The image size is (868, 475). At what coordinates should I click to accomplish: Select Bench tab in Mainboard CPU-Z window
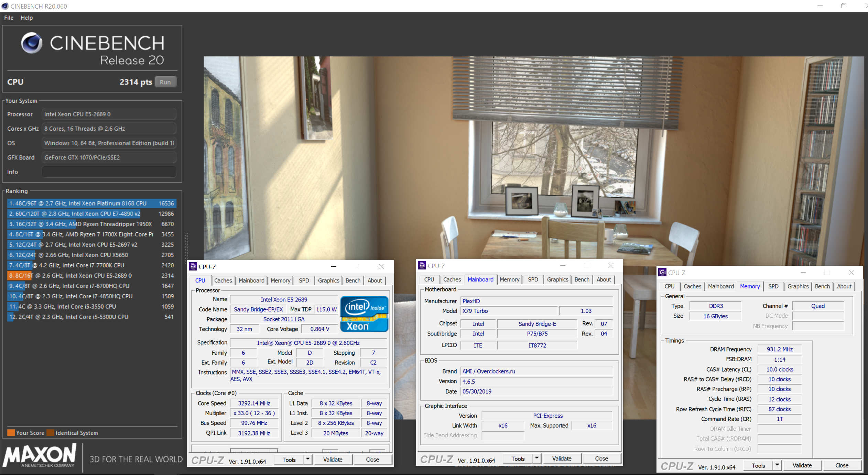(x=582, y=279)
